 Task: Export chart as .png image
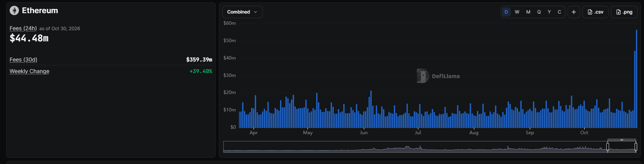pos(624,12)
